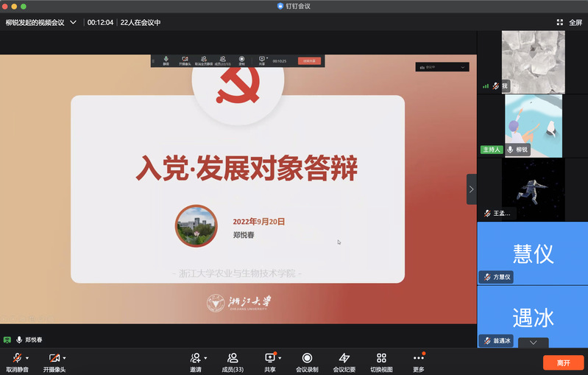Open the dropdown arrow beside 开摄像头
The height and width of the screenshot is (375, 588).
click(65, 358)
